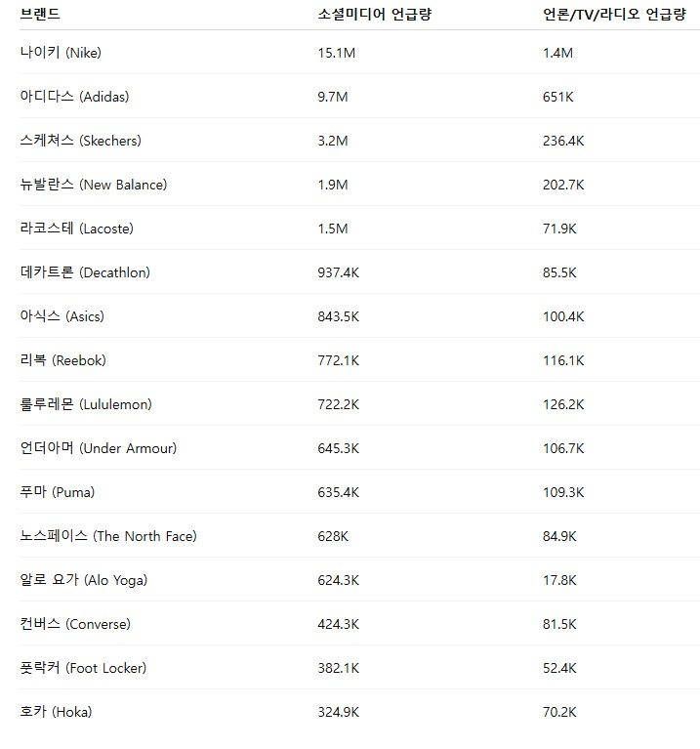Click the 아식스 (Asics) brand name

click(x=62, y=315)
